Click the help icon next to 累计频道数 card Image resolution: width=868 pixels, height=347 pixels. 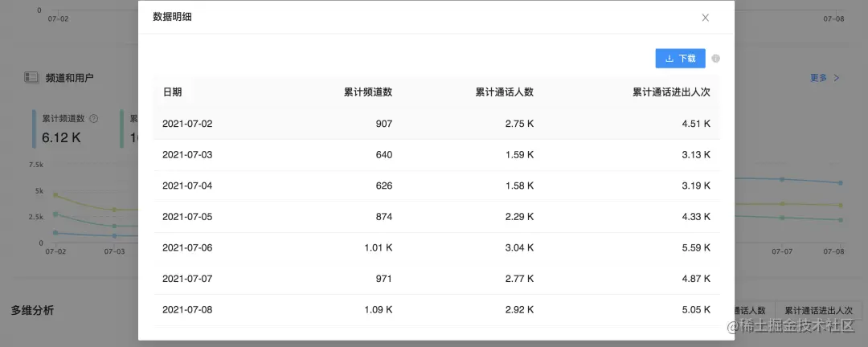[94, 118]
